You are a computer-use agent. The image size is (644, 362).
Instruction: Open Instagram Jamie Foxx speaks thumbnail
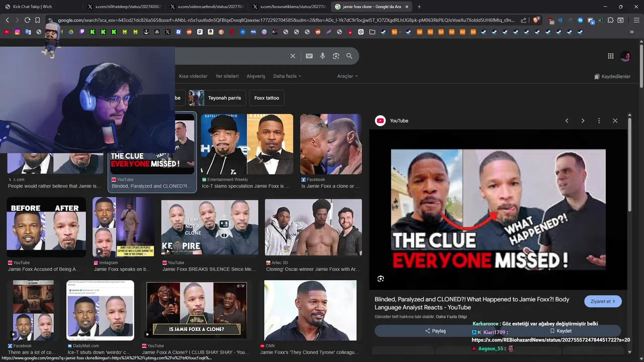pyautogui.click(x=124, y=227)
